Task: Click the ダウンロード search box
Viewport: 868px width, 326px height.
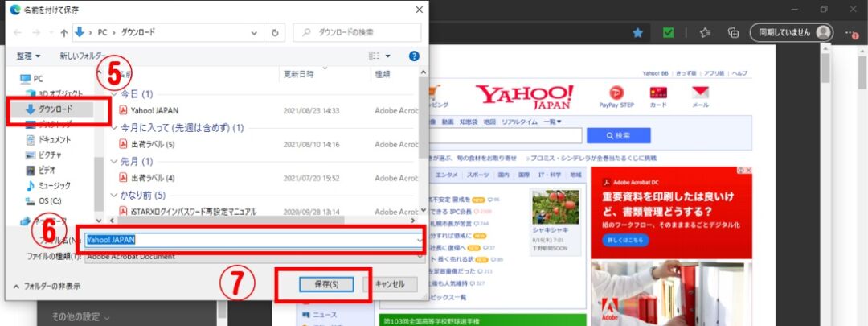Action: (357, 33)
